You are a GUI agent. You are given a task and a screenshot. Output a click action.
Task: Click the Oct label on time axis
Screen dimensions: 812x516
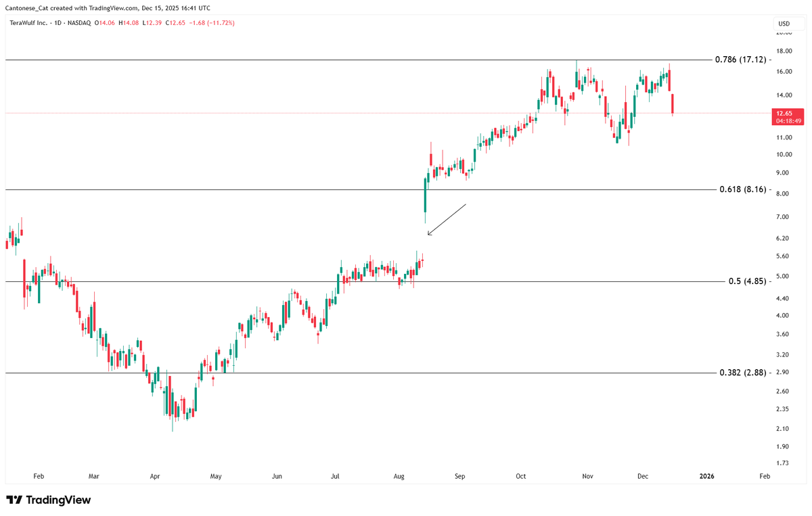click(x=521, y=476)
